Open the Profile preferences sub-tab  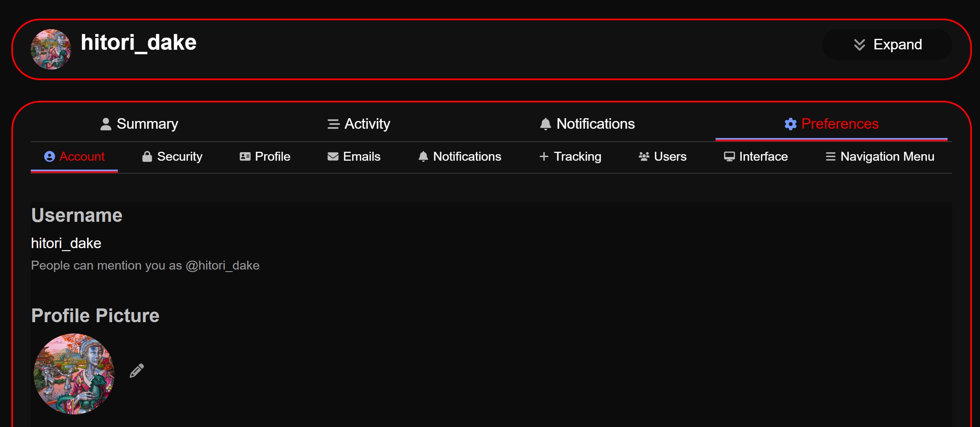(265, 157)
